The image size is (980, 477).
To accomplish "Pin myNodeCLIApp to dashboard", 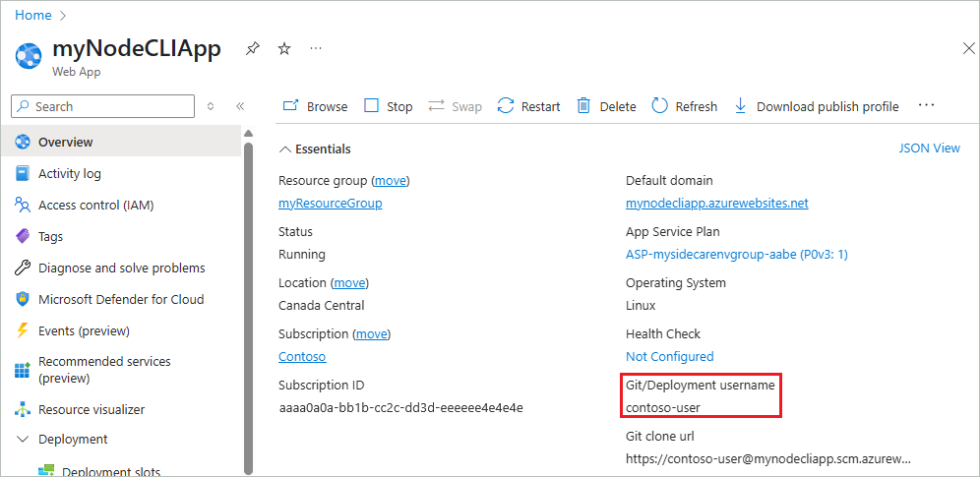I will click(x=253, y=49).
